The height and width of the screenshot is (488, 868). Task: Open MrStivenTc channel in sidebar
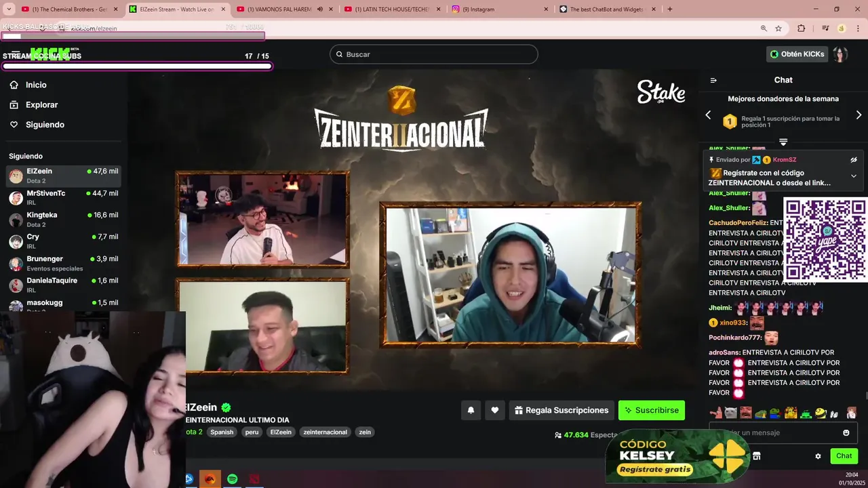click(x=64, y=198)
